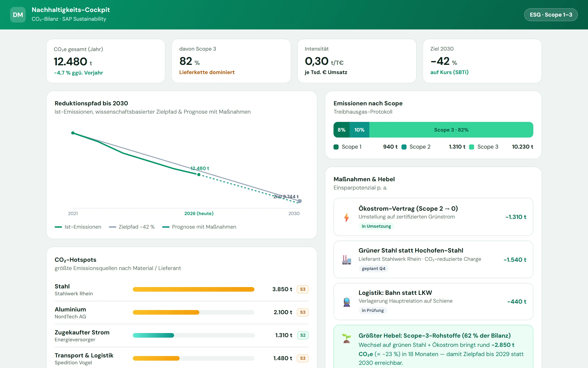Click the '10.230 t' Scope 3 value

(x=522, y=147)
